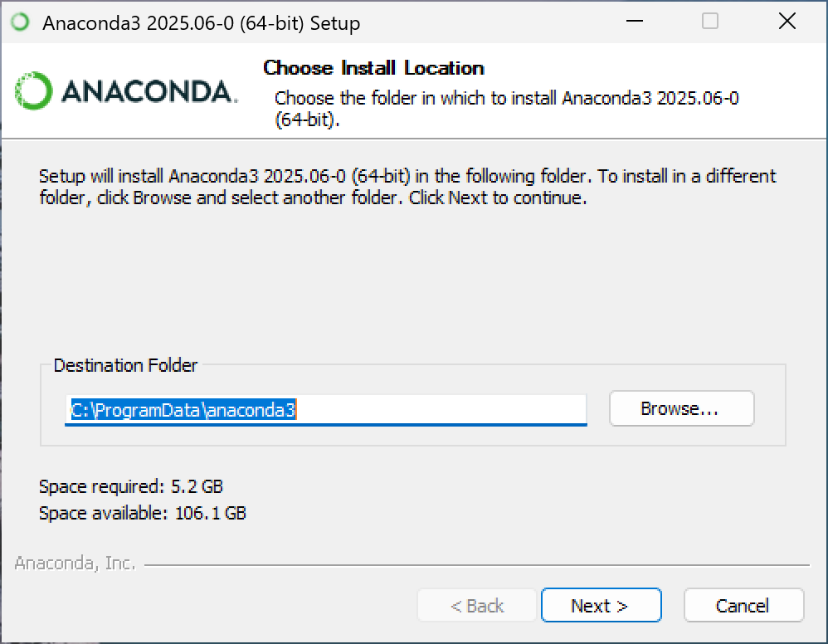Click the header subtitle about choosing folder
828x644 pixels.
coord(506,108)
